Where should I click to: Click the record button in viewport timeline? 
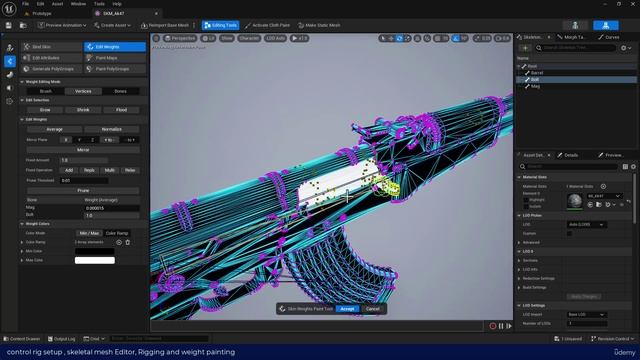coord(493,326)
